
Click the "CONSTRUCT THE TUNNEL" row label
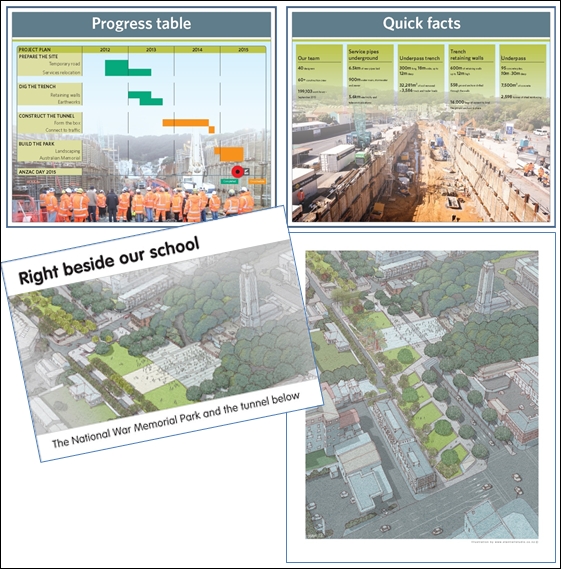click(x=46, y=116)
